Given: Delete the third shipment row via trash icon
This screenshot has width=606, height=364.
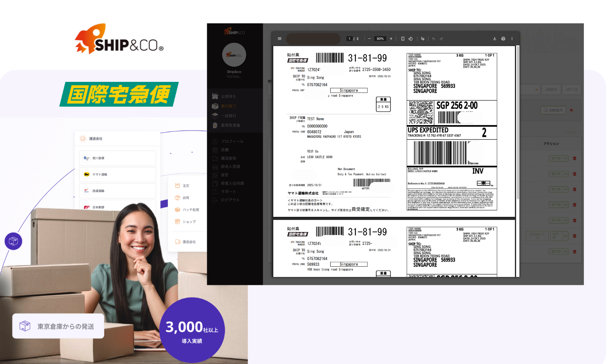Looking at the screenshot, I should pyautogui.click(x=575, y=189).
